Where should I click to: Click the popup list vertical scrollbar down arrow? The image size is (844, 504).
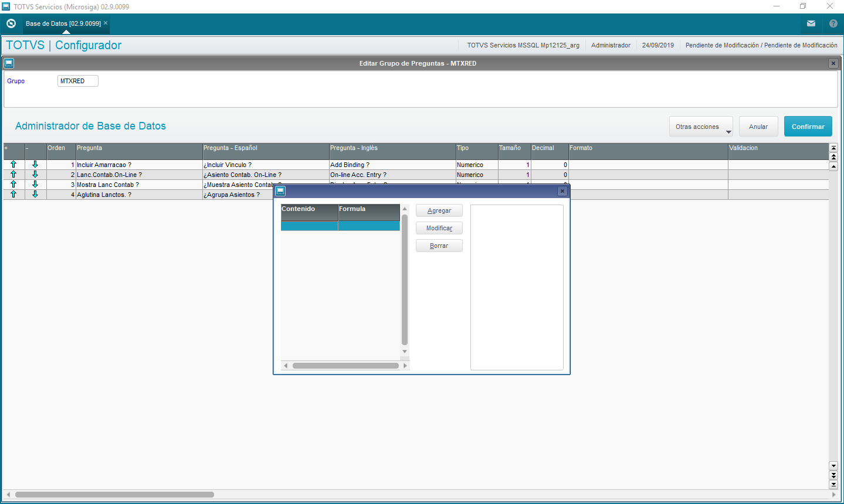click(405, 352)
